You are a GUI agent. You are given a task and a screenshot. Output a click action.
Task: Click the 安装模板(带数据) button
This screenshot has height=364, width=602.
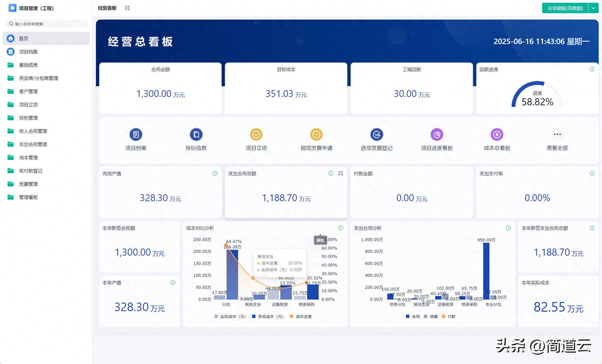click(565, 8)
